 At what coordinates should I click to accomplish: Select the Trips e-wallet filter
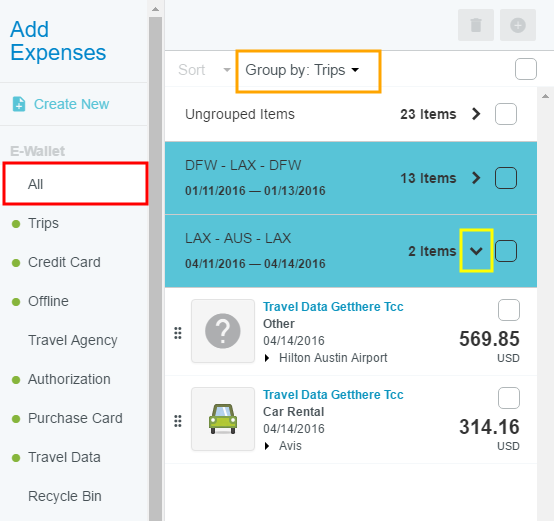[43, 223]
